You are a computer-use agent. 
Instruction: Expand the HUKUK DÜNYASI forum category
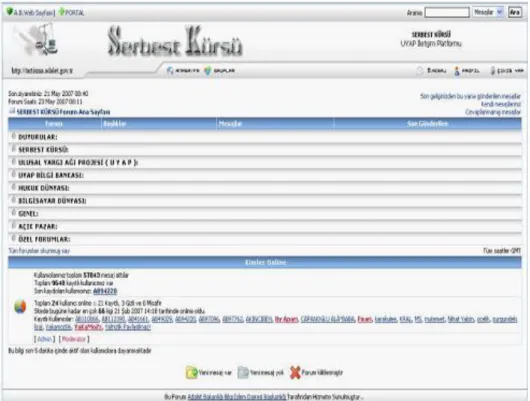43,188
